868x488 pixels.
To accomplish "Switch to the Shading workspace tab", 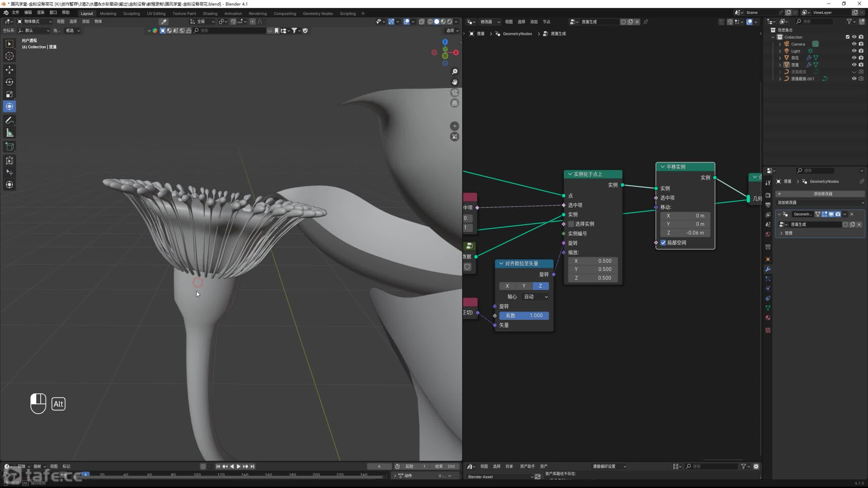I will (x=210, y=14).
